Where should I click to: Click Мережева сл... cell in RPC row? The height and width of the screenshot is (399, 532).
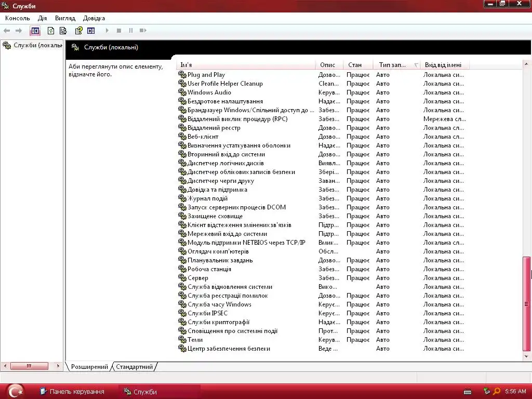445,119
